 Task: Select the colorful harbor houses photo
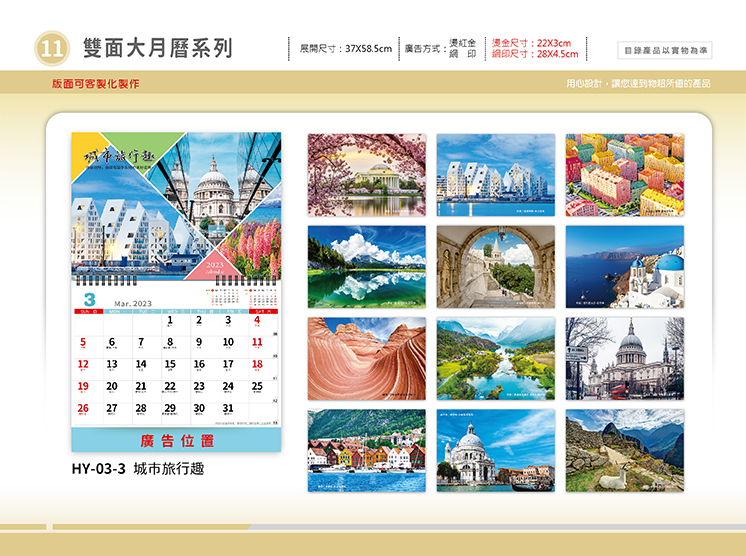click(366, 450)
